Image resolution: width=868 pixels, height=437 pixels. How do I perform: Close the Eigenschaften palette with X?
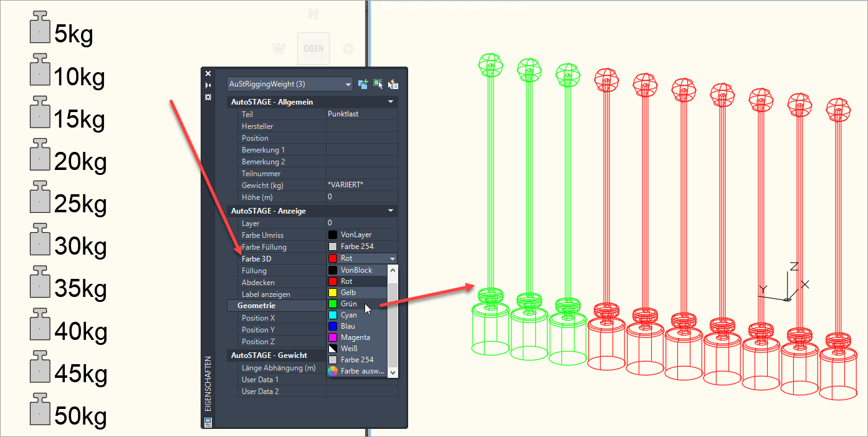coord(208,73)
